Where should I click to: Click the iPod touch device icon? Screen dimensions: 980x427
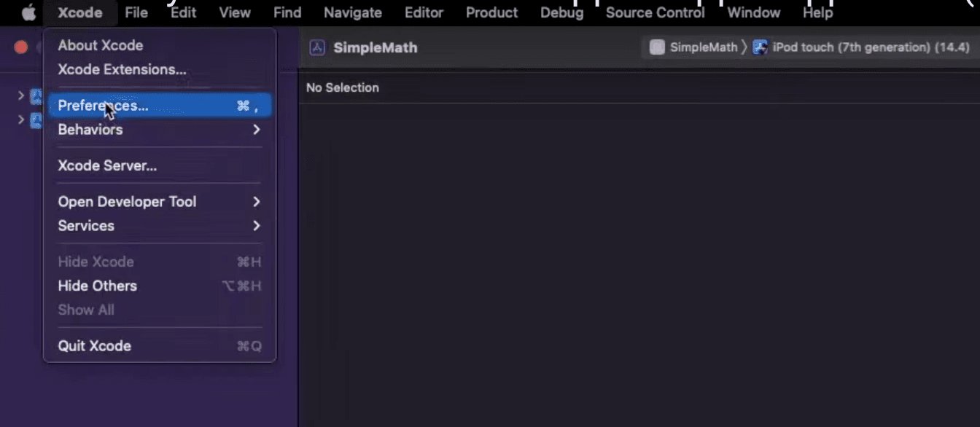coord(760,47)
